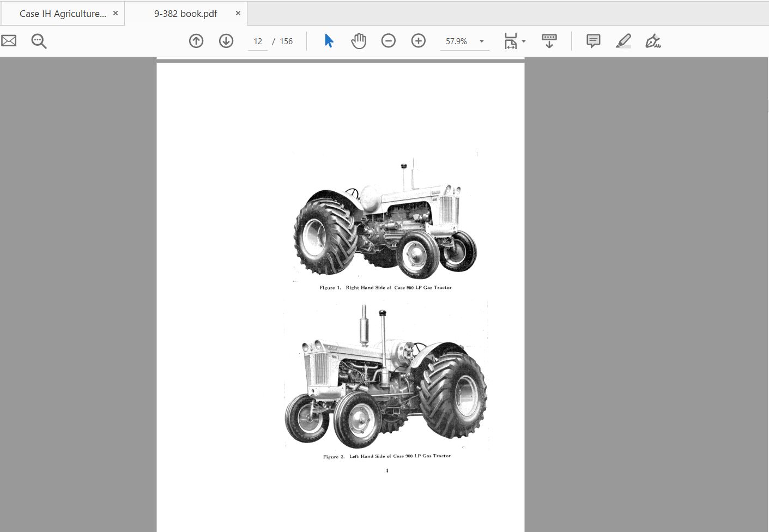The image size is (769, 532).
Task: Click the Figure 1 tractor image
Action: (x=385, y=218)
